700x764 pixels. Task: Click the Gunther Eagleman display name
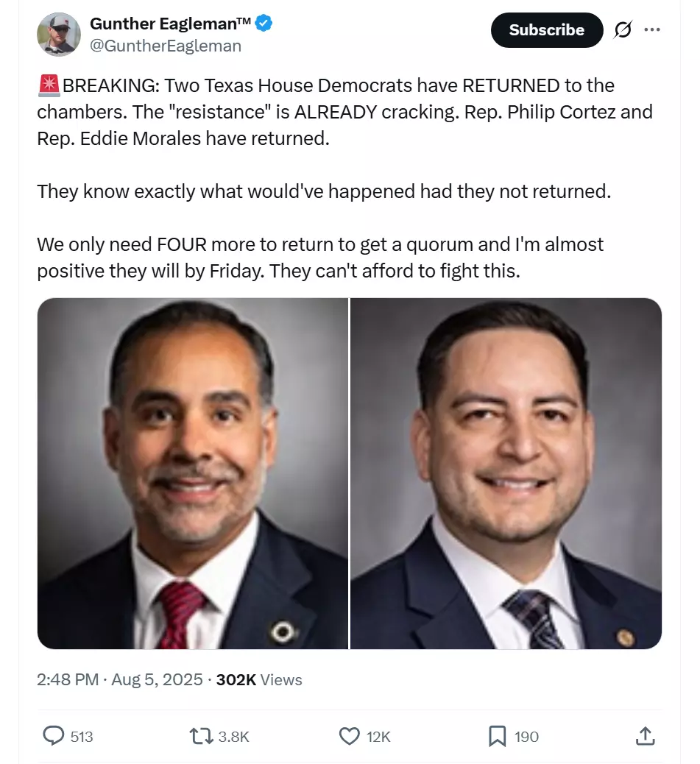171,24
